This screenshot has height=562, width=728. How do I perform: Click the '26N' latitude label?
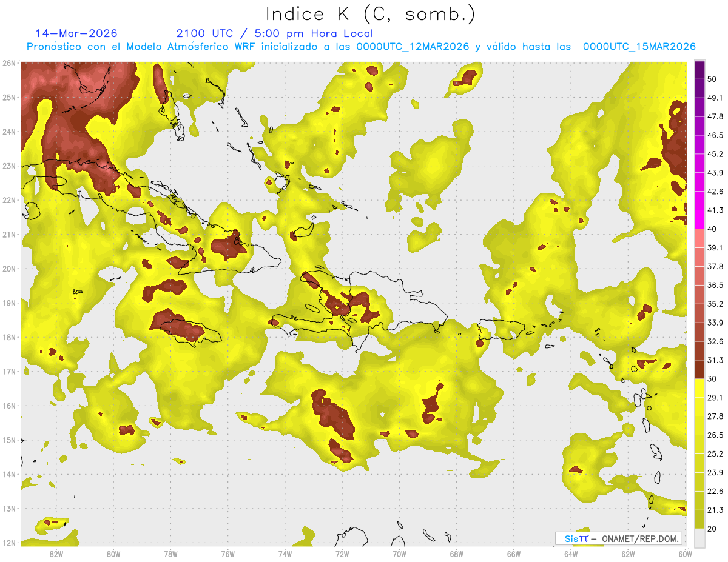click(9, 63)
